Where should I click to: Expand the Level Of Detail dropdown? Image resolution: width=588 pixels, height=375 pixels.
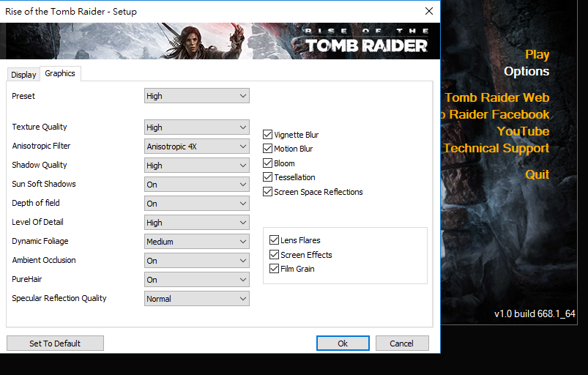[197, 223]
